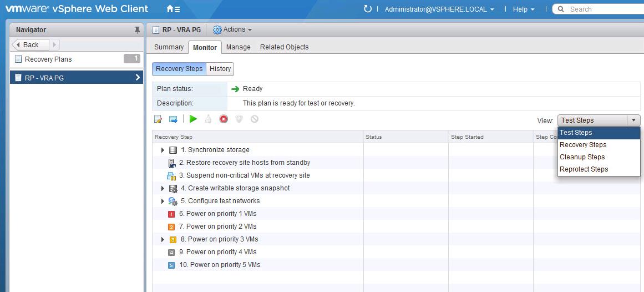The height and width of the screenshot is (292, 644).
Task: Click the Navigator forward arrow button
Action: (54, 44)
